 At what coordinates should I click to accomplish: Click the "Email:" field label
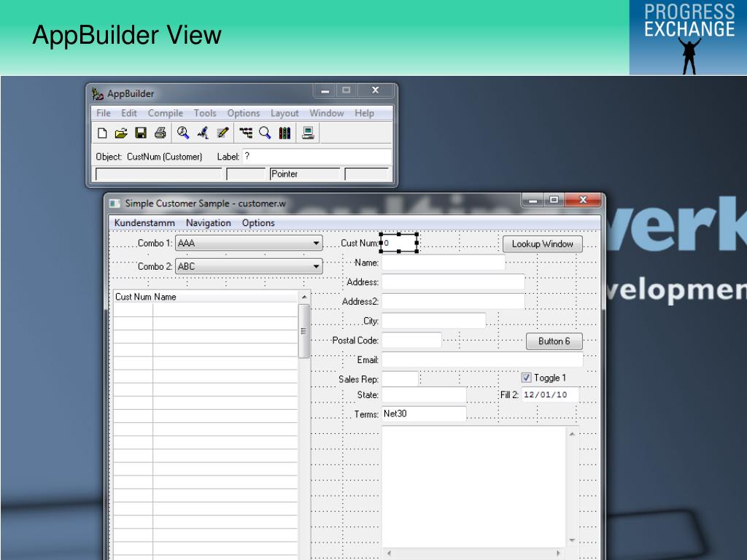tap(368, 360)
